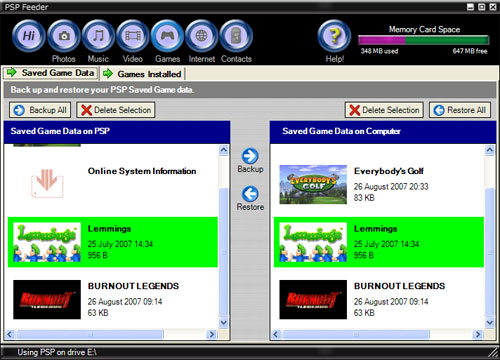This screenshot has width=500, height=360.
Task: Click the 83 KB size under Everybody's Golf
Action: (x=364, y=198)
